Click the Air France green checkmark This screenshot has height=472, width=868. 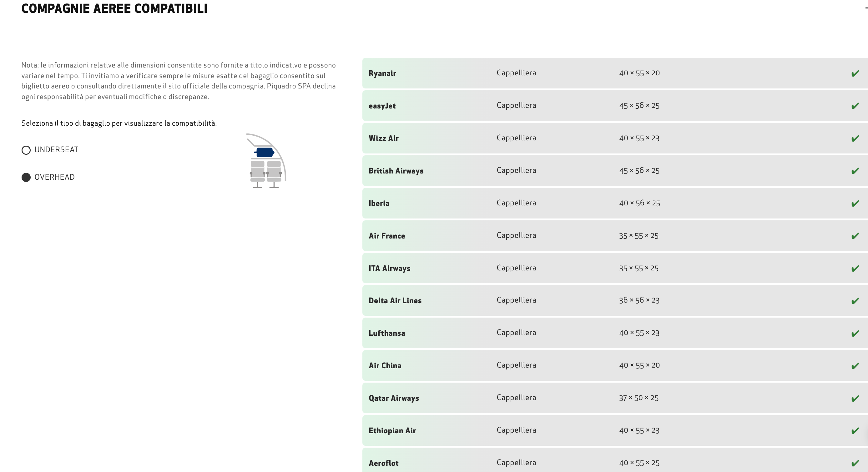(855, 236)
